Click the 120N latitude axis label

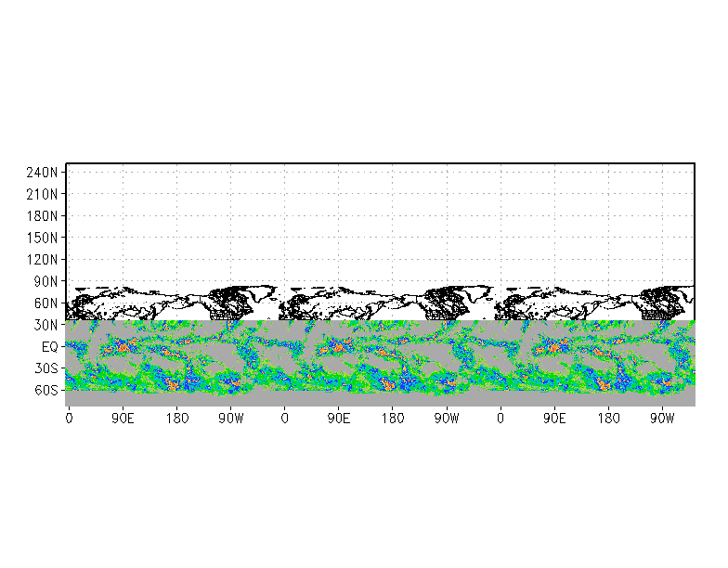pos(42,260)
